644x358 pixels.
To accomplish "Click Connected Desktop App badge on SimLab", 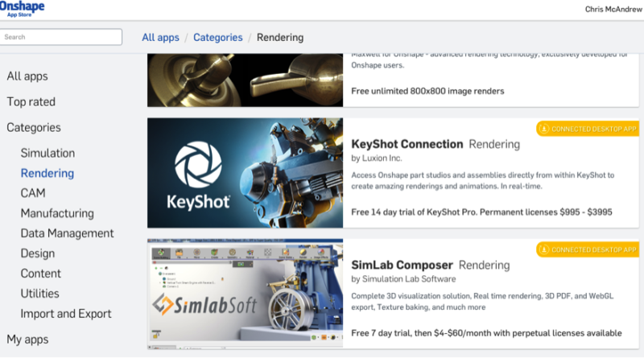I will tap(588, 249).
